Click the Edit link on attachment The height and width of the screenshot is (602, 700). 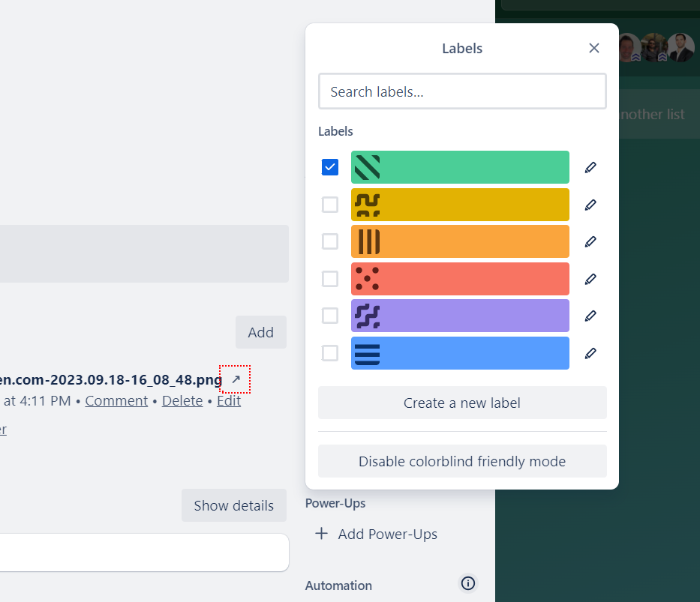[229, 400]
